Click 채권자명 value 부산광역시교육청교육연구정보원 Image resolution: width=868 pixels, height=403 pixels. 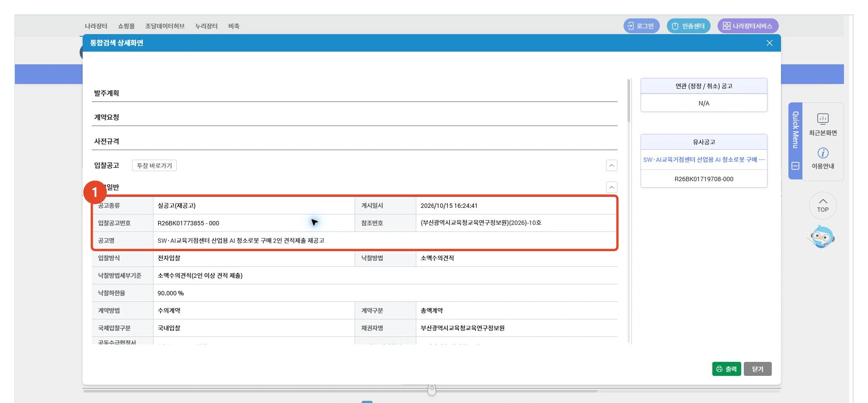tap(462, 328)
